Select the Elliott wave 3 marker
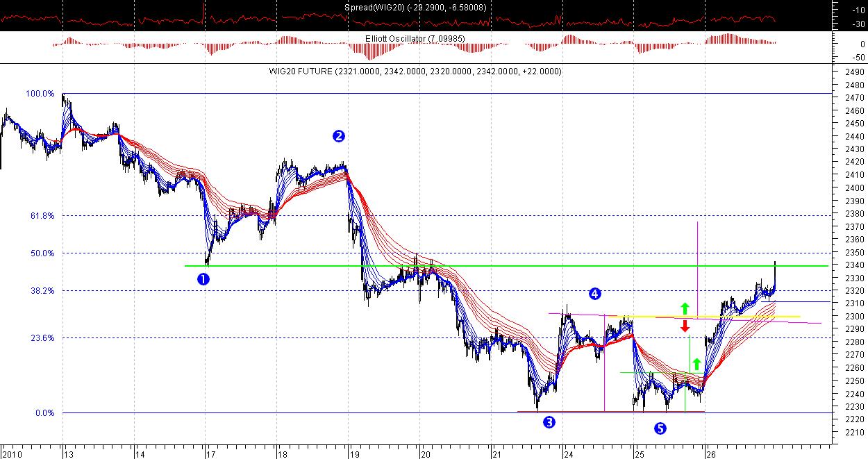 click(549, 422)
